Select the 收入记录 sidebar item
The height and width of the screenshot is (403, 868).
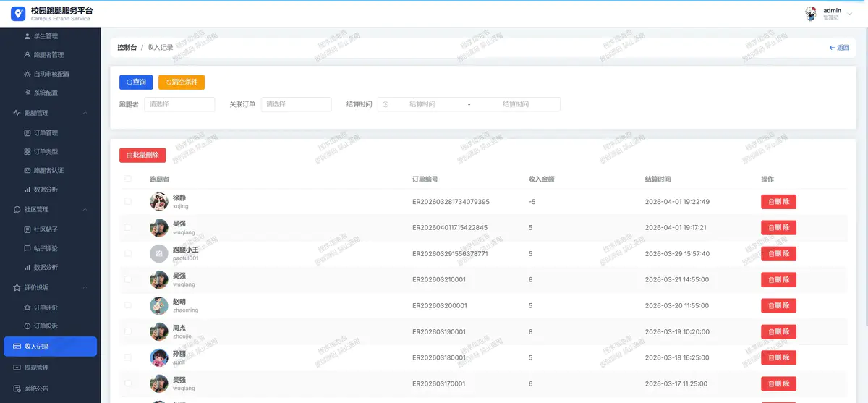50,347
